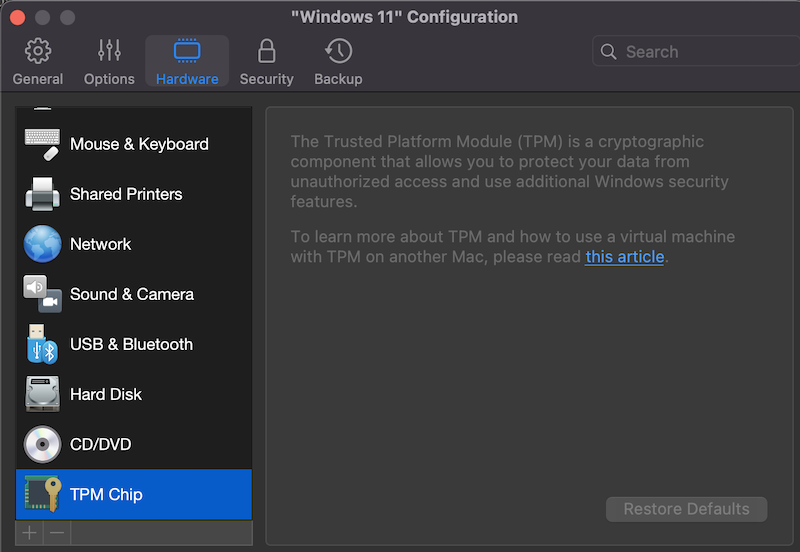Select the USB & Bluetooth icon

42,344
